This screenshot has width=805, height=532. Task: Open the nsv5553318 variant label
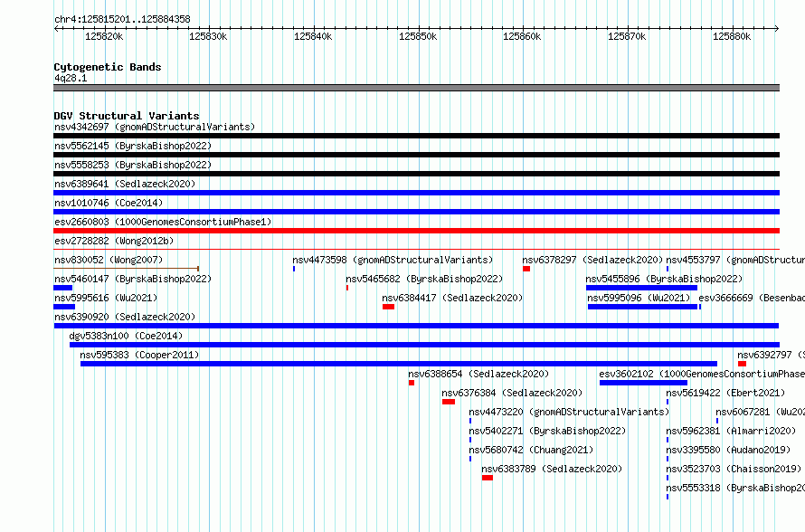coord(735,488)
